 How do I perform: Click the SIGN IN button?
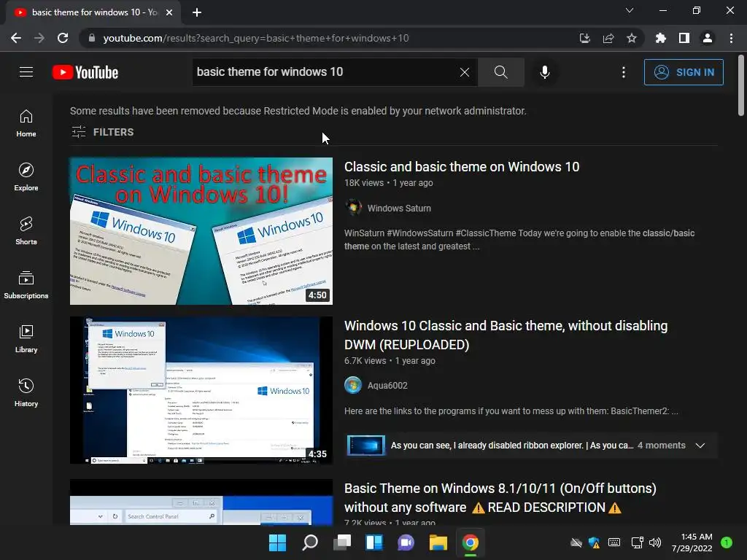(x=683, y=72)
